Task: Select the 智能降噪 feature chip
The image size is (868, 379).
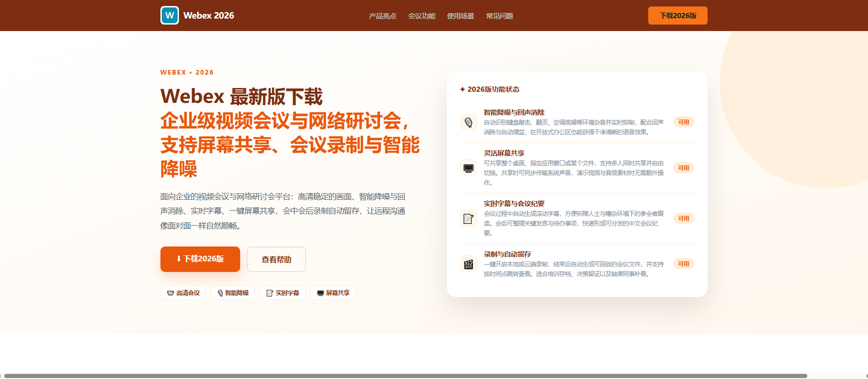Action: (233, 293)
